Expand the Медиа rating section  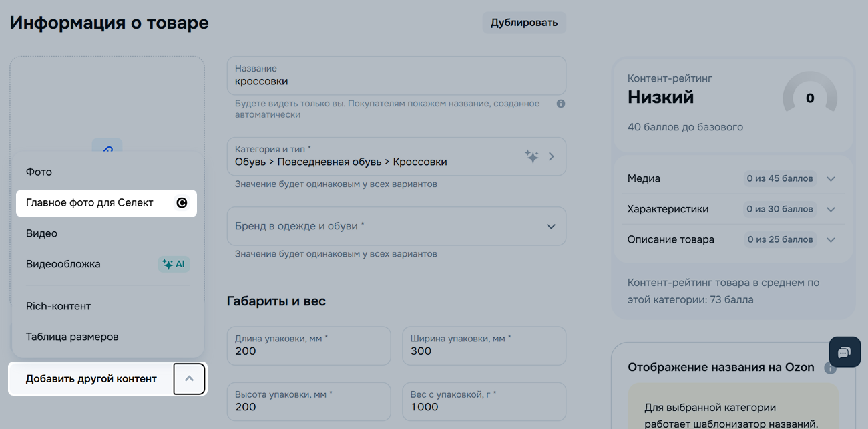(831, 179)
